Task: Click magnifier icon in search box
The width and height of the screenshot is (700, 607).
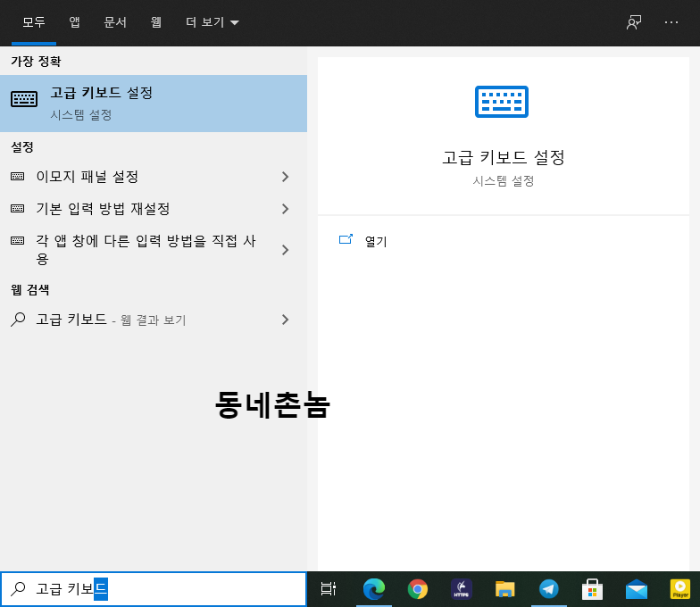Action: point(18,589)
